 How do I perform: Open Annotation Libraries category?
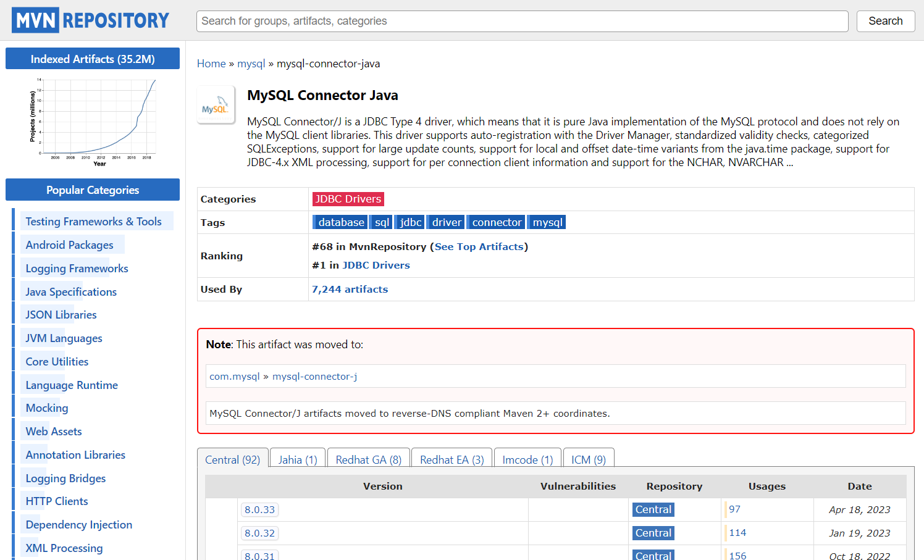point(75,455)
